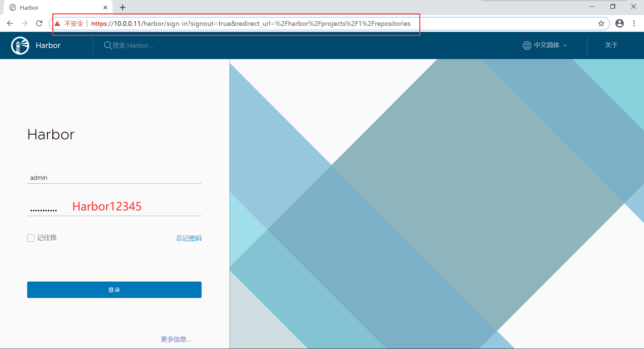This screenshot has width=644, height=349.
Task: Click the browser forward arrow
Action: pos(24,23)
